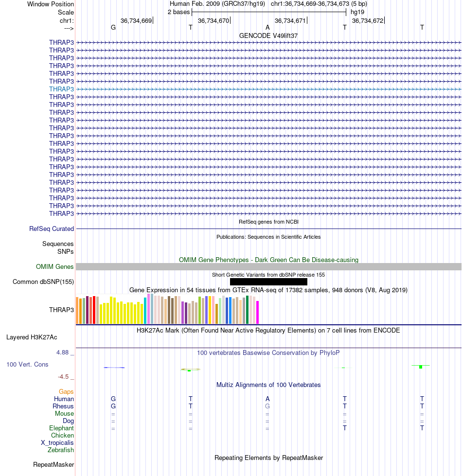The image size is (462, 476).
Task: Click the OMIM Genes label
Action: click(54, 267)
